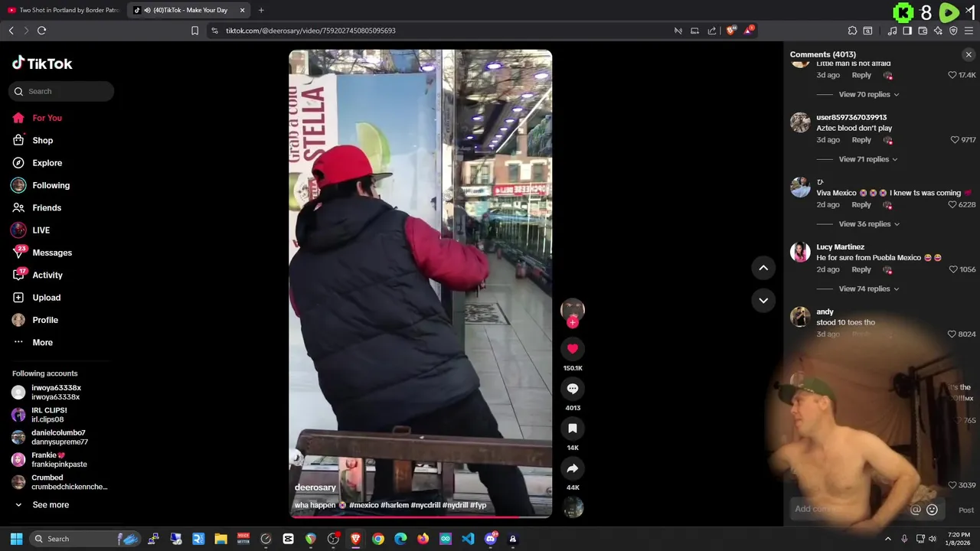
Task: Toggle the browser sidebar panel
Action: click(907, 31)
